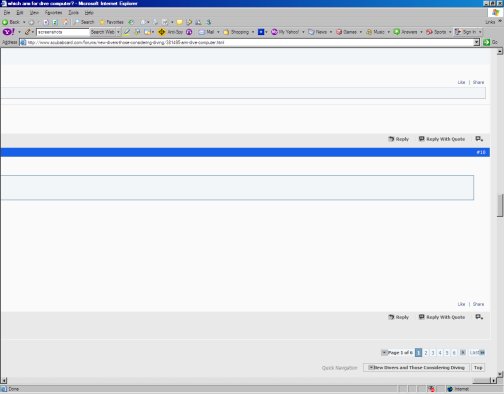Click Reply under post #10

click(x=399, y=317)
